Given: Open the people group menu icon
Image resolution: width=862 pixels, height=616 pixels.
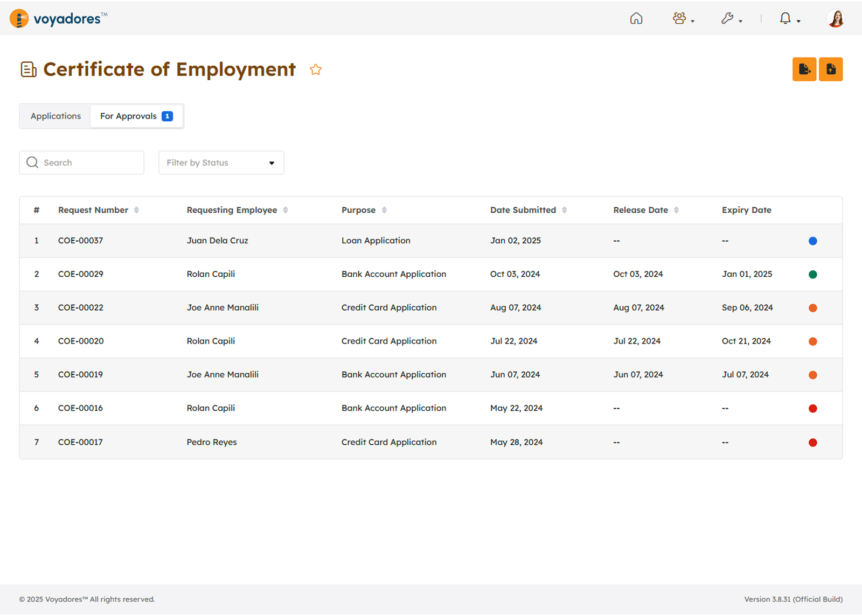Looking at the screenshot, I should tap(683, 19).
